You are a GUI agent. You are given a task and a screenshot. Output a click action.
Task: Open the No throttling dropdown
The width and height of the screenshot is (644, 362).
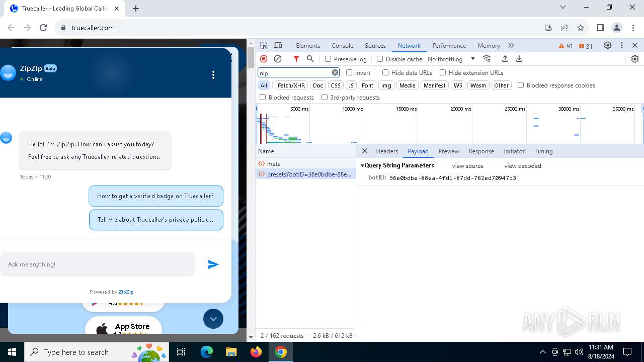[x=451, y=59]
